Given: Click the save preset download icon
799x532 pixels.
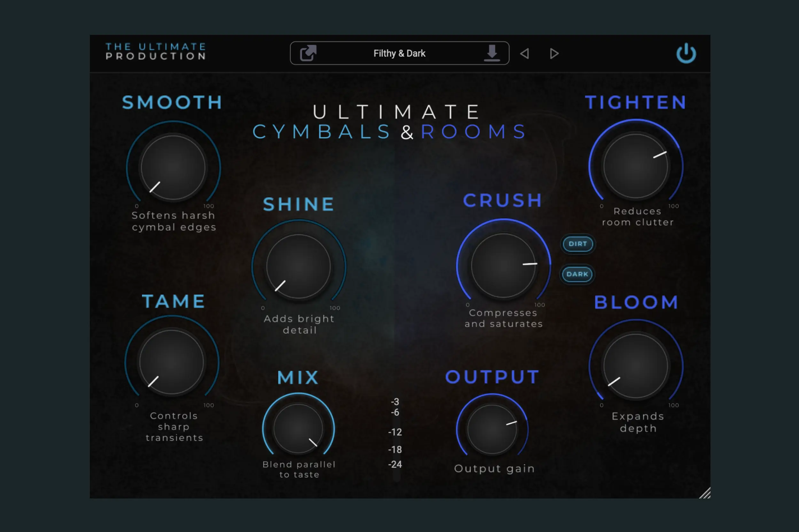Looking at the screenshot, I should (492, 53).
